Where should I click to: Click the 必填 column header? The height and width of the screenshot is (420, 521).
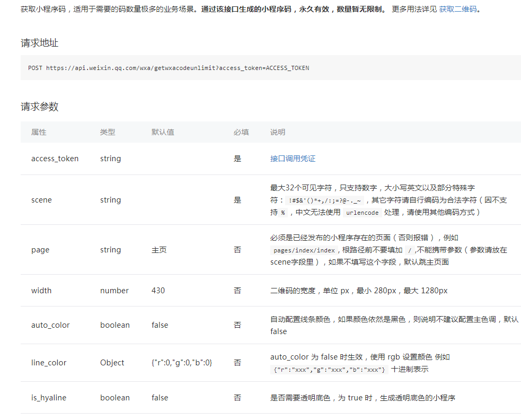point(241,133)
